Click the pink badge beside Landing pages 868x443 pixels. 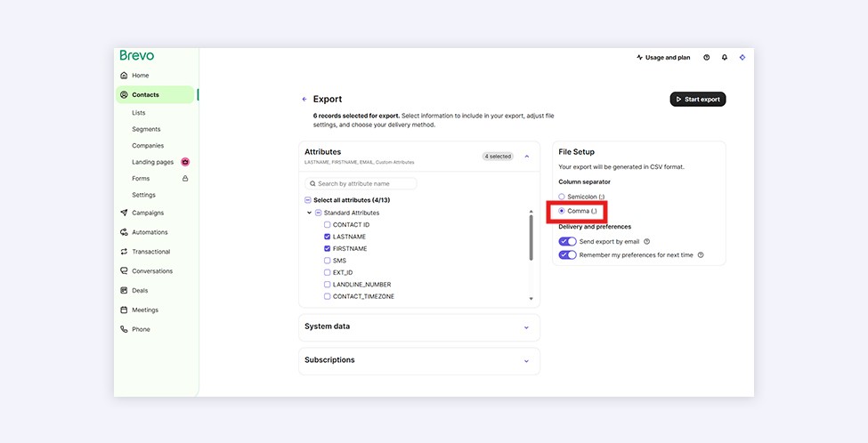(x=185, y=162)
